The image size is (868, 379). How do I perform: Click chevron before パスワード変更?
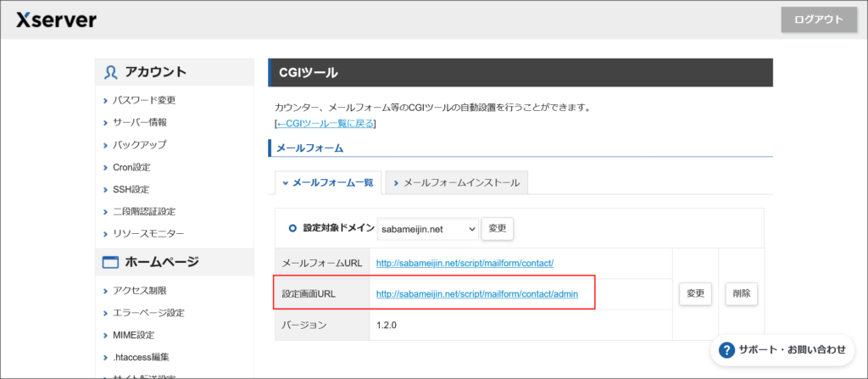pos(105,101)
